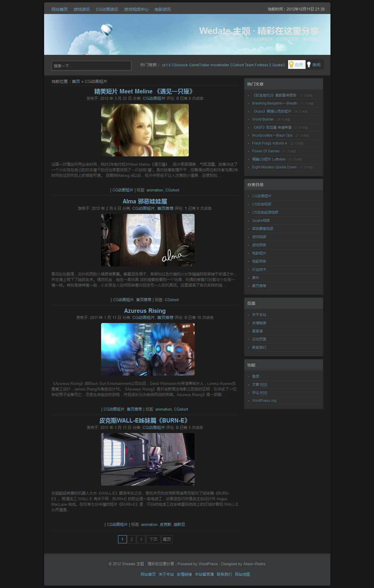Open popular article Eight Minutes Upside Down
The height and width of the screenshot is (588, 374).
274,167
